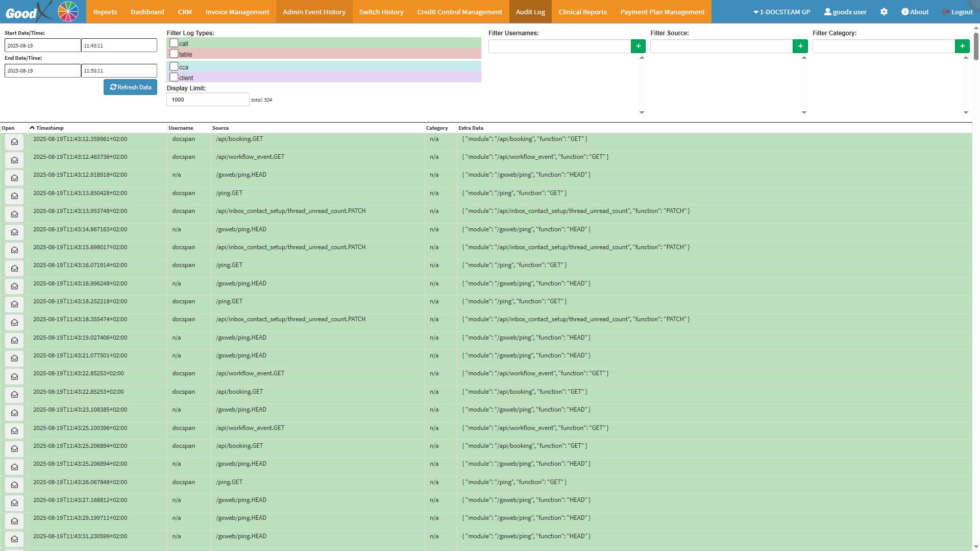Sort the log by the Timestamp column
This screenshot has width=980, height=551.
point(50,128)
